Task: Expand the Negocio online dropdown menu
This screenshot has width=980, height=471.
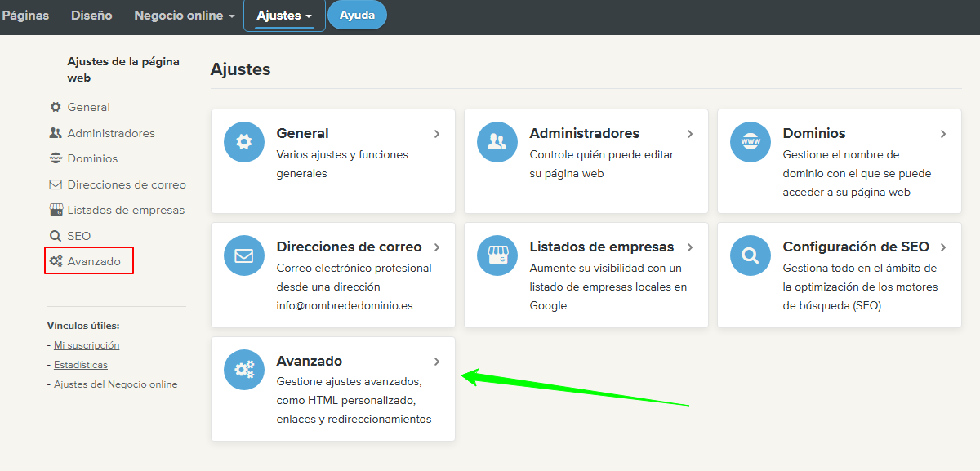Action: (x=185, y=16)
